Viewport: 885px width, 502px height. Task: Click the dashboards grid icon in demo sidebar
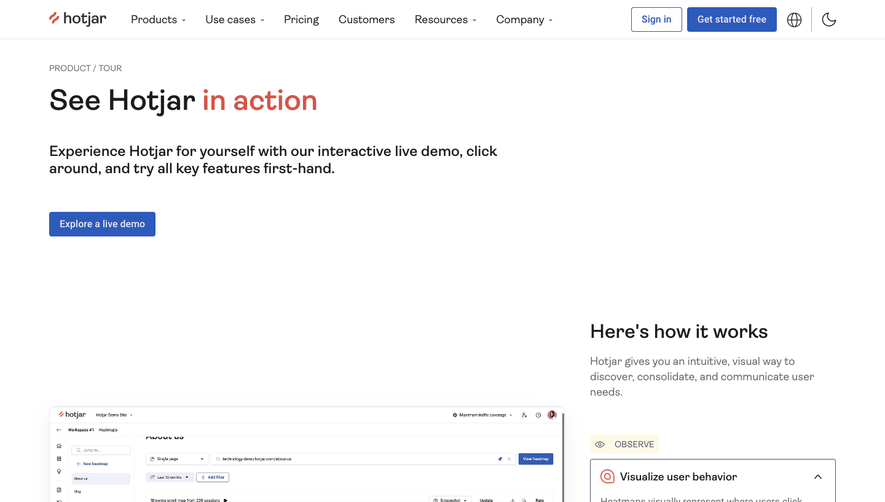(59, 459)
